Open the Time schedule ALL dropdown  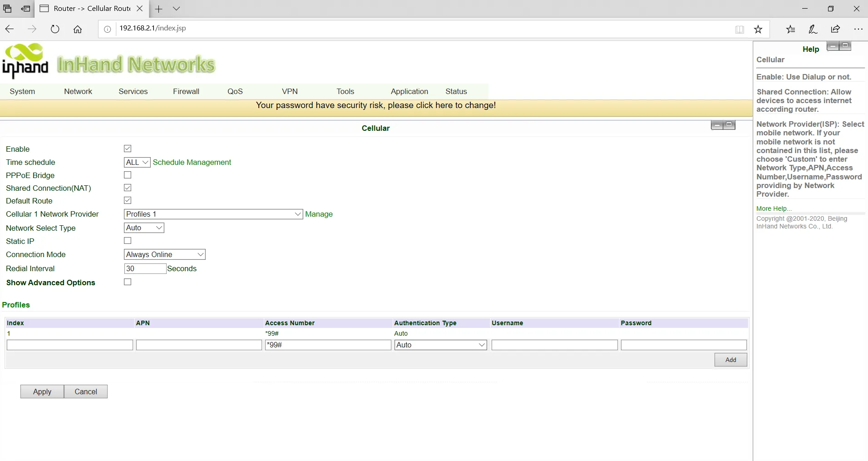pos(137,162)
